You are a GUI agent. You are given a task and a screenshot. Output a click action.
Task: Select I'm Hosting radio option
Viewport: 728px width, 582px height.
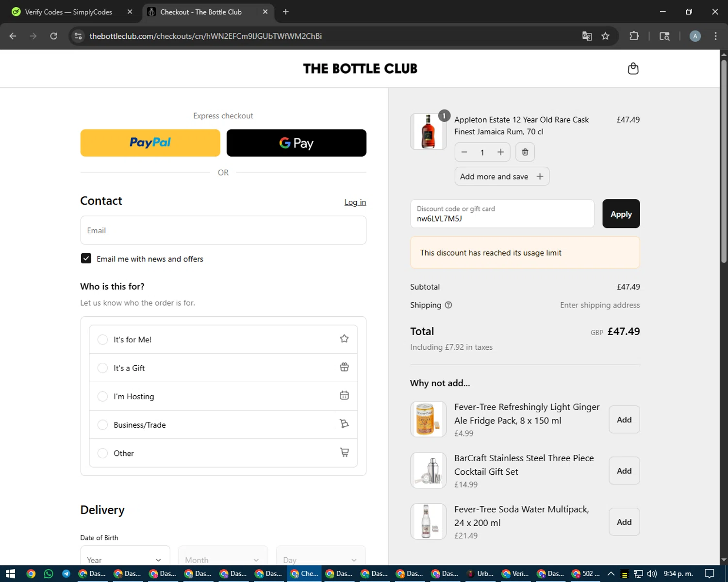(x=102, y=396)
